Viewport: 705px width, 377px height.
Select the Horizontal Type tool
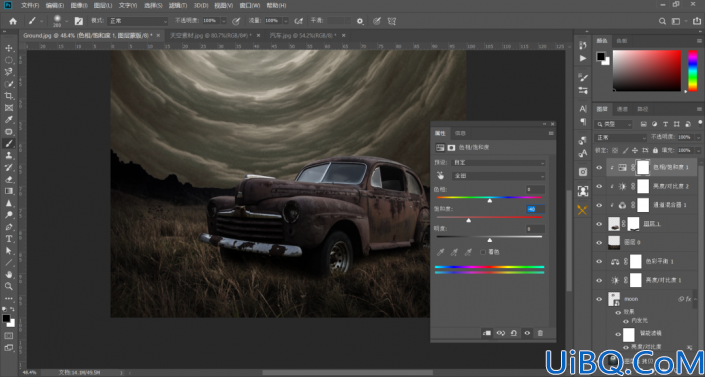click(x=9, y=239)
